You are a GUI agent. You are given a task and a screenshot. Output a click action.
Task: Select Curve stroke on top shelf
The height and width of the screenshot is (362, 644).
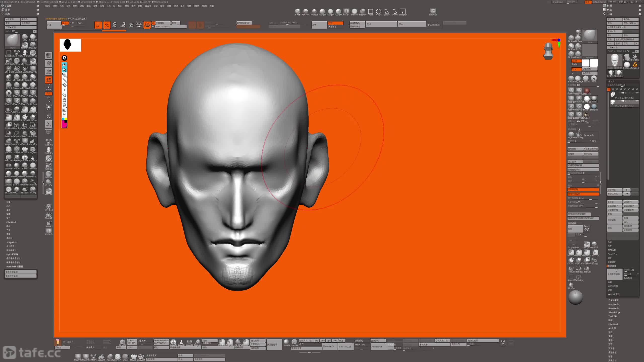[x=395, y=12]
